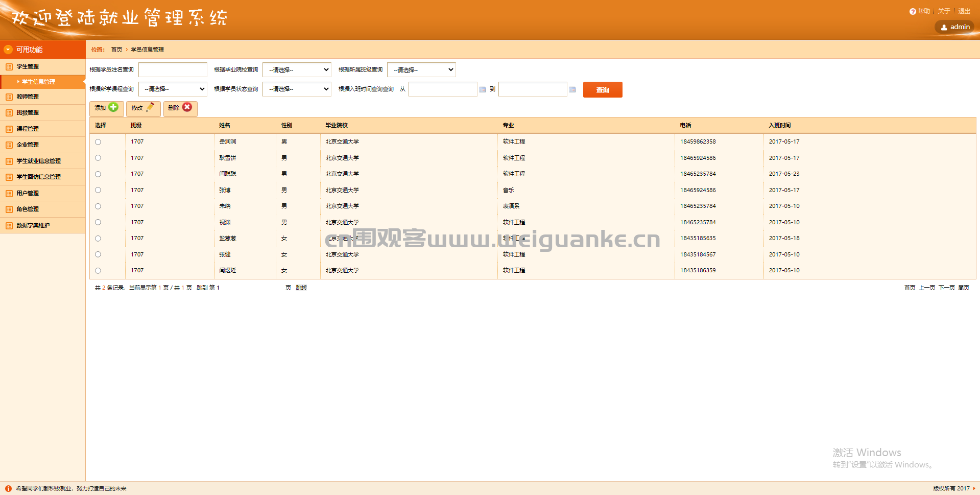Open 学生信息管理 submenu item
The width and height of the screenshot is (980, 495).
pos(39,82)
